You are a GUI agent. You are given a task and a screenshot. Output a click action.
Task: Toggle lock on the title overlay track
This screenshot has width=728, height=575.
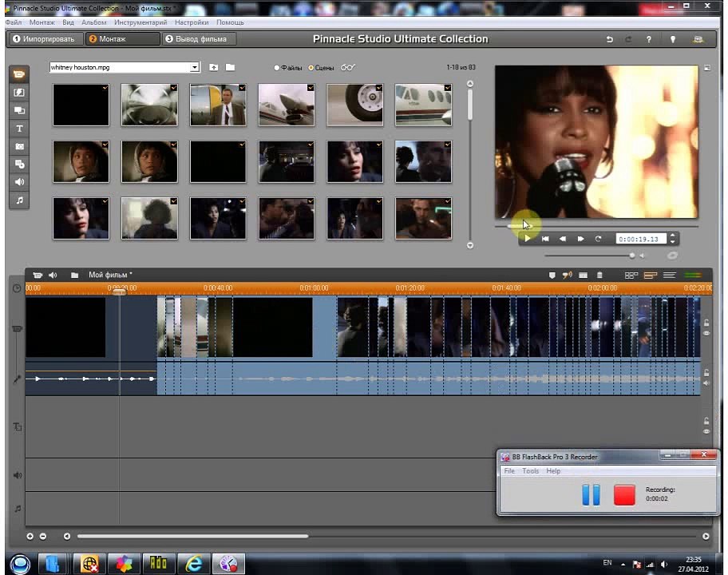pos(706,421)
